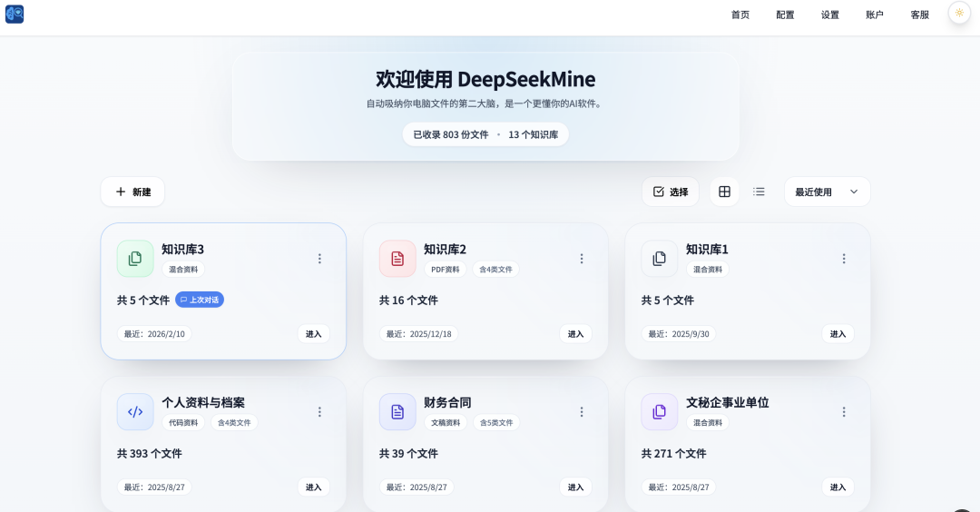
Task: Open the 设置 menu item
Action: tap(830, 15)
